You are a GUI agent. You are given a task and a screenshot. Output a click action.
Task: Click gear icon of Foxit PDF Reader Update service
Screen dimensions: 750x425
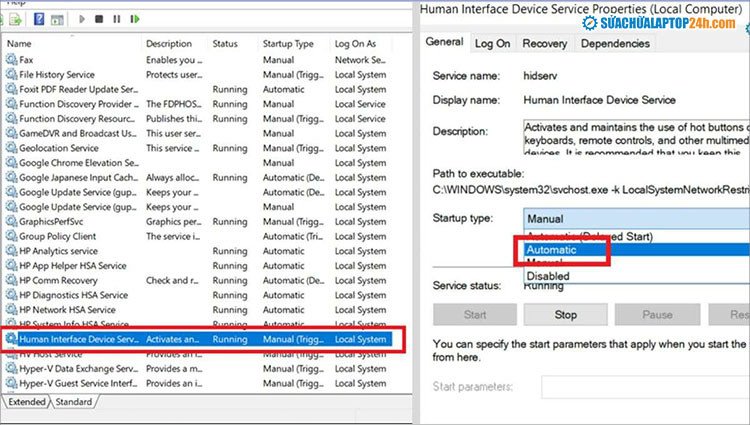coord(11,89)
